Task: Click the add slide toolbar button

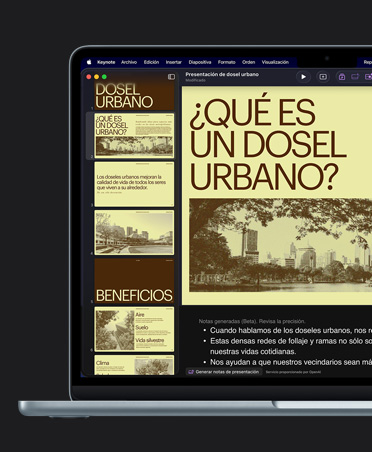Action: coord(323,77)
